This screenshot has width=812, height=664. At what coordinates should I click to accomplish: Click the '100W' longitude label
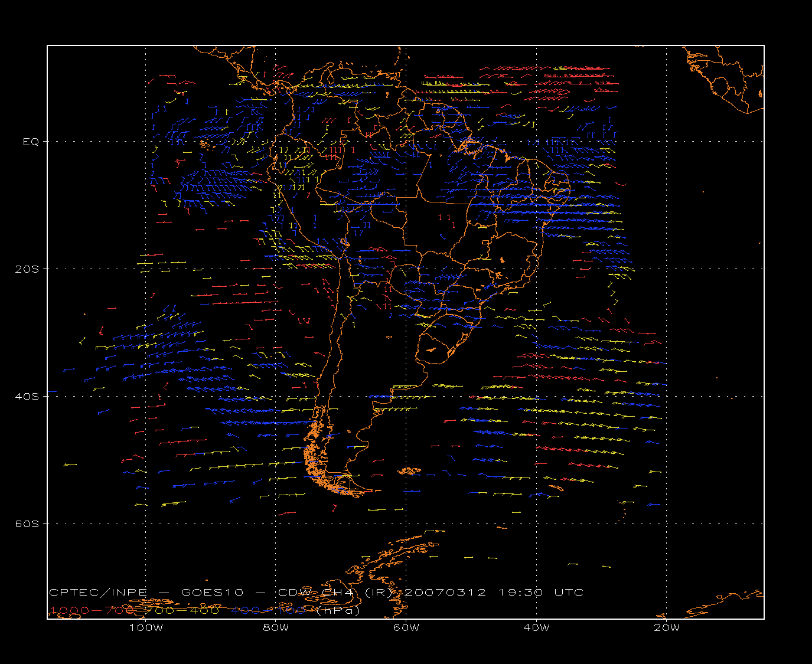(146, 627)
